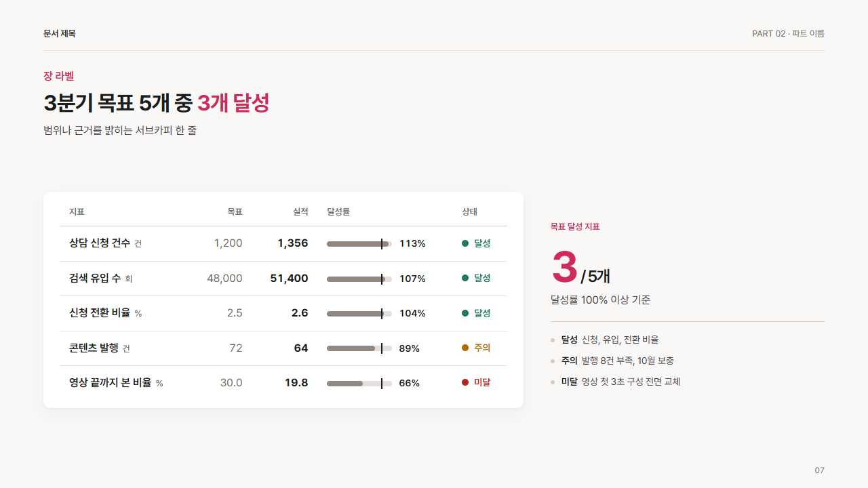Select the 영상 끝까지 본 비율 row label

(110, 383)
